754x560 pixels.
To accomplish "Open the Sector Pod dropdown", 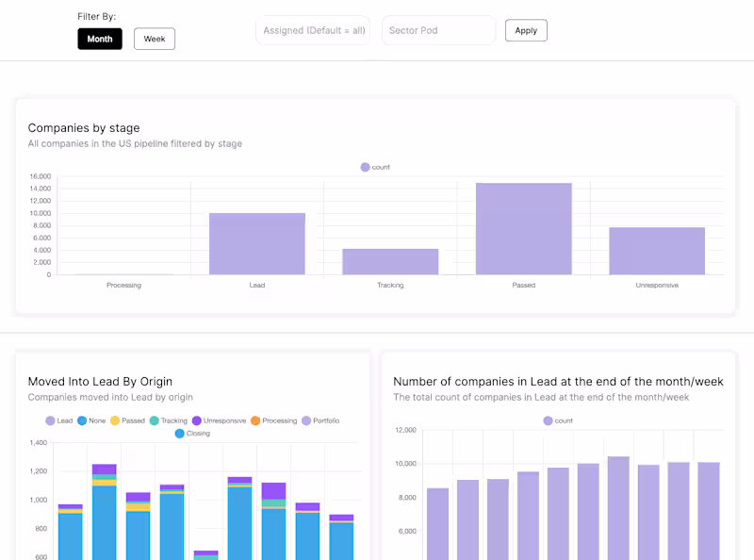I will coord(438,30).
